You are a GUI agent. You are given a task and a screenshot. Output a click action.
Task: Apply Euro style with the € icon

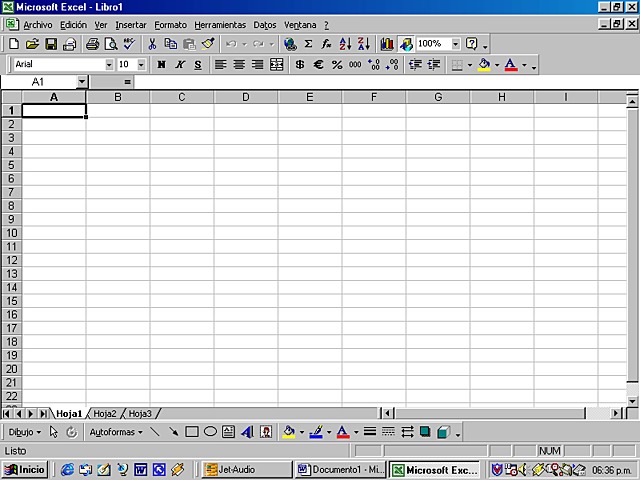click(318, 64)
